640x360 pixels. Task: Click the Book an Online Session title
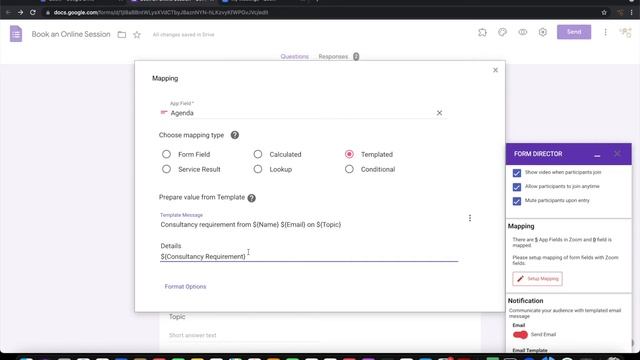71,34
